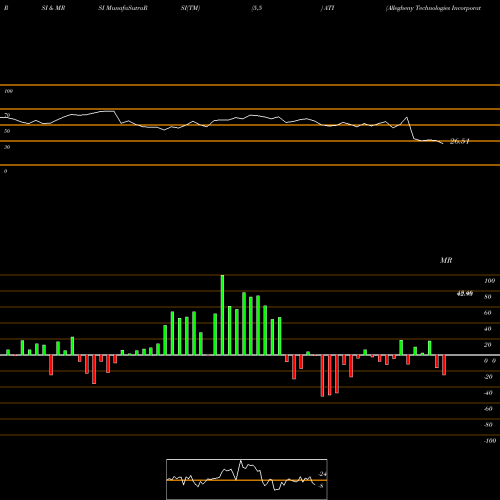This screenshot has width=500, height=500.
Task: Click the RSI axis label 50
Action: [7, 131]
